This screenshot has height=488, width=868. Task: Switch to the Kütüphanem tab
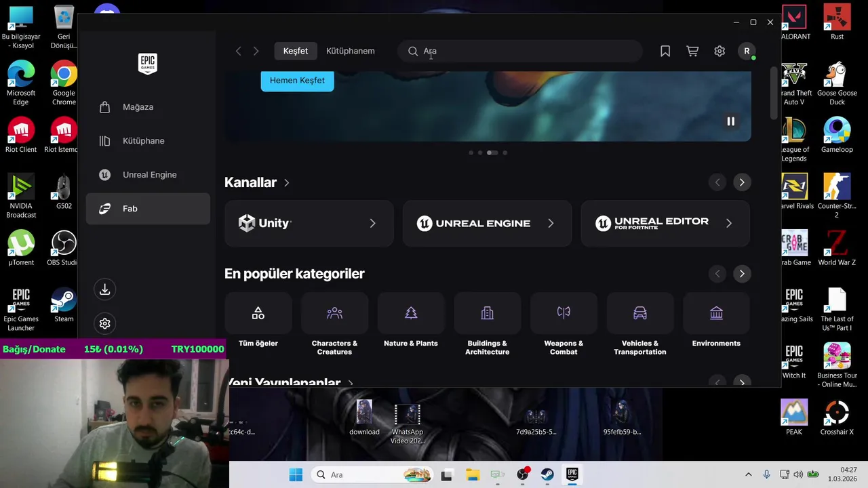pos(350,51)
